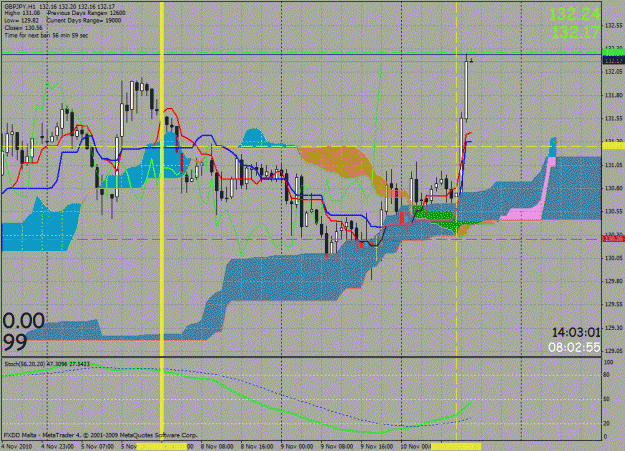
Task: Click the '9 Nov 00:00' time axis label
Action: [x=297, y=446]
